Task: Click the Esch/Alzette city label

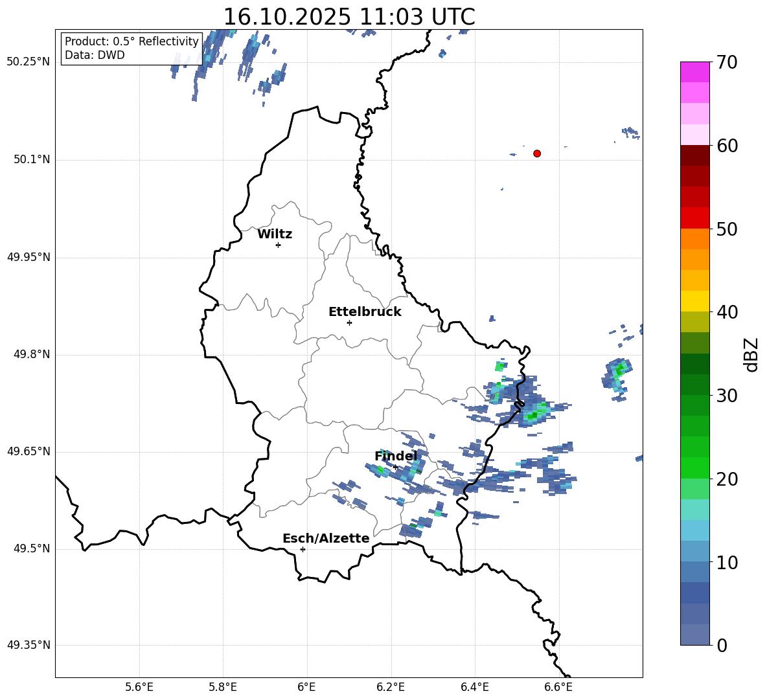Action: [326, 538]
